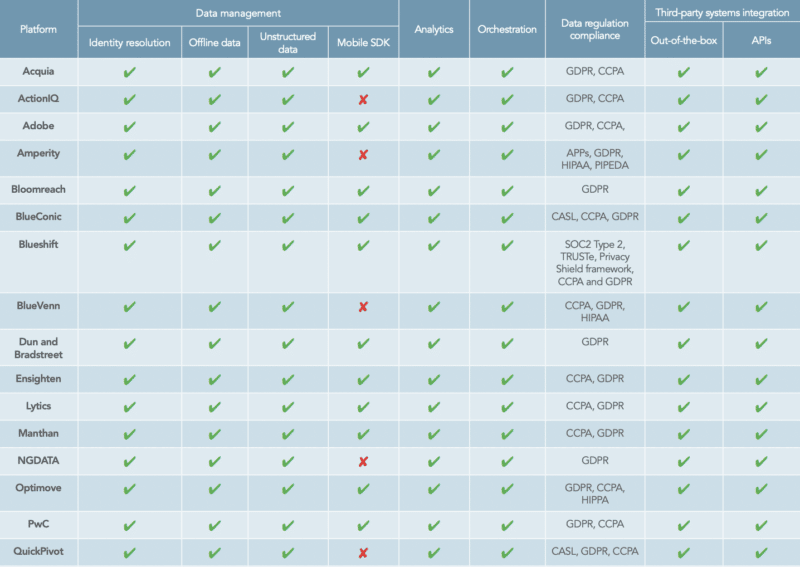800x567 pixels.
Task: Select the Data management column header
Action: tap(237, 13)
